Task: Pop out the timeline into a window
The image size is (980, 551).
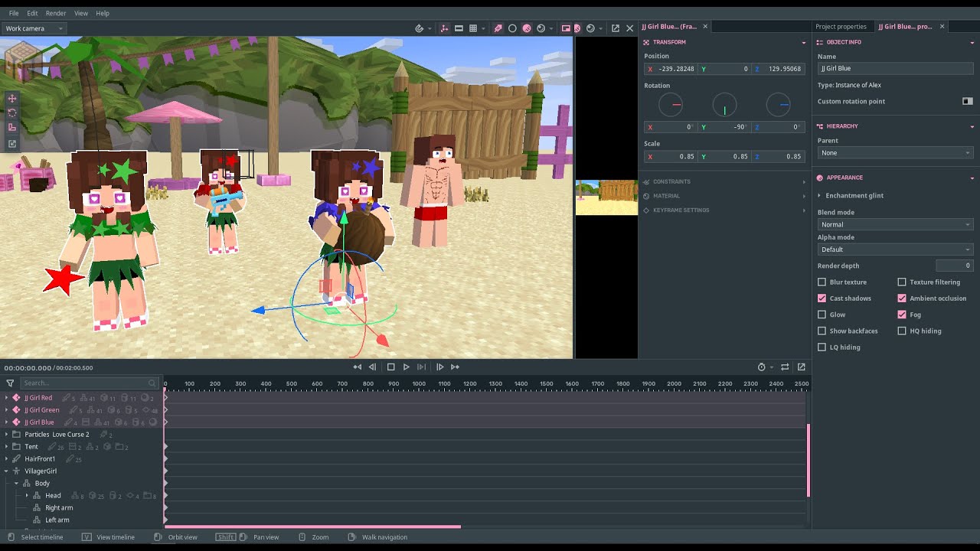Action: tap(802, 367)
